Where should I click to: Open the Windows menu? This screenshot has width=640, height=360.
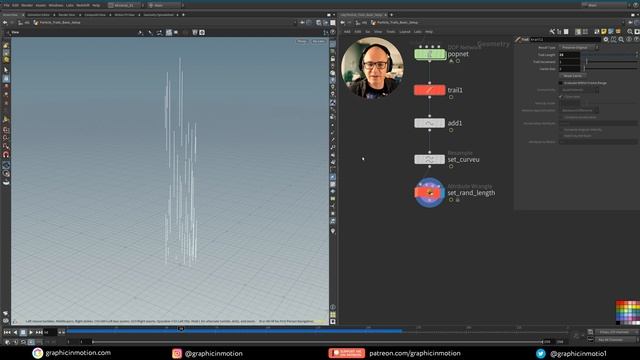pos(56,5)
